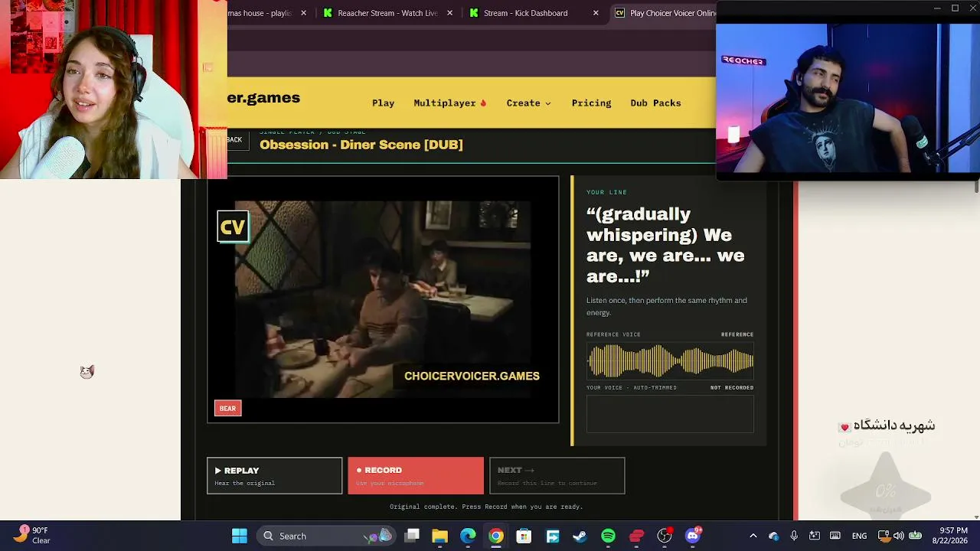Open the red stacked-bars app in the taskbar
The width and height of the screenshot is (980, 551).
coord(636,536)
